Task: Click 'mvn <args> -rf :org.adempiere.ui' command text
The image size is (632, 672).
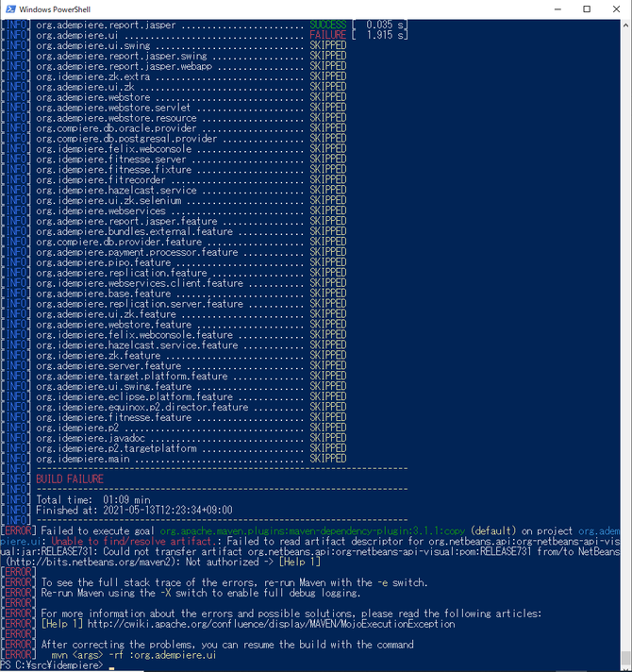Action: [134, 655]
